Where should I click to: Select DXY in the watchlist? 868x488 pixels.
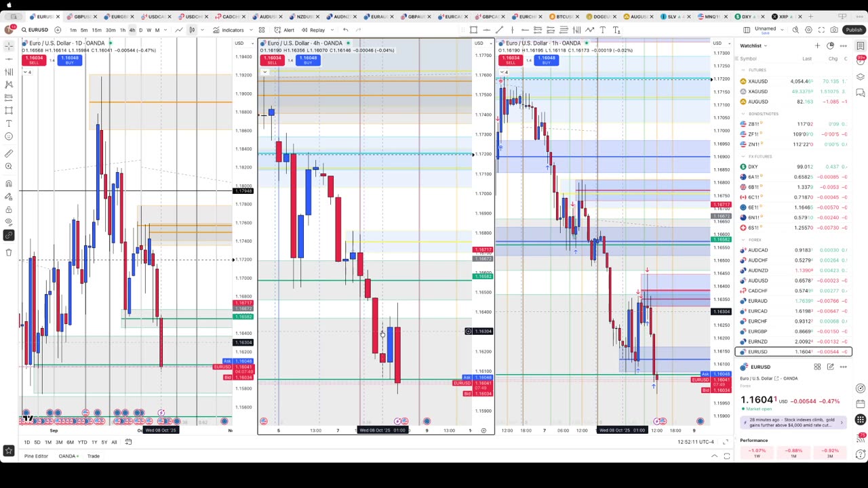click(793, 167)
